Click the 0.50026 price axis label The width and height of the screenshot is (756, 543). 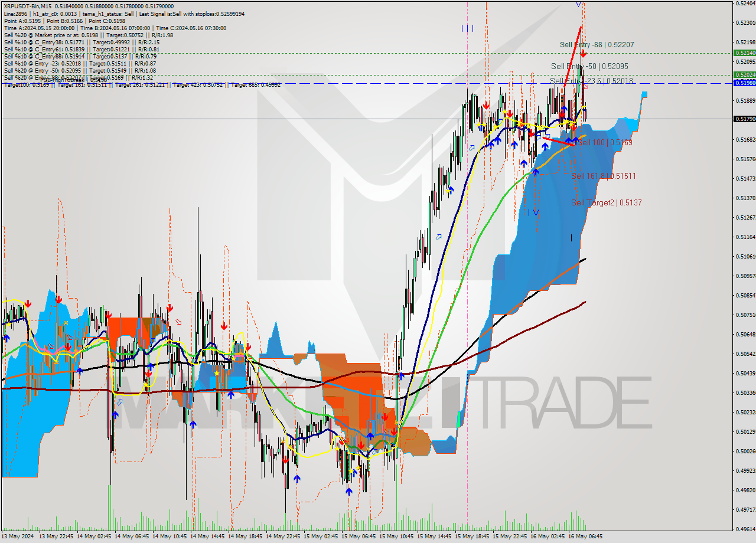pos(746,452)
